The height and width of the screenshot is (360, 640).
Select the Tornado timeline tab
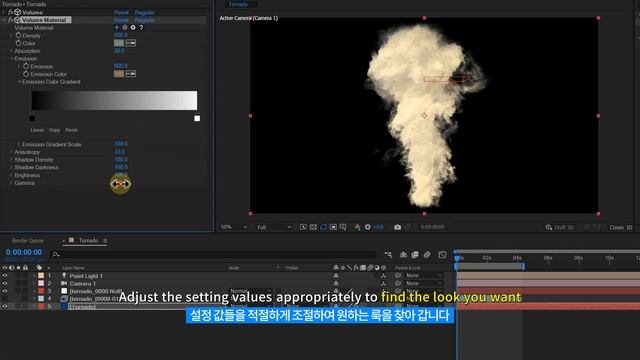click(88, 240)
